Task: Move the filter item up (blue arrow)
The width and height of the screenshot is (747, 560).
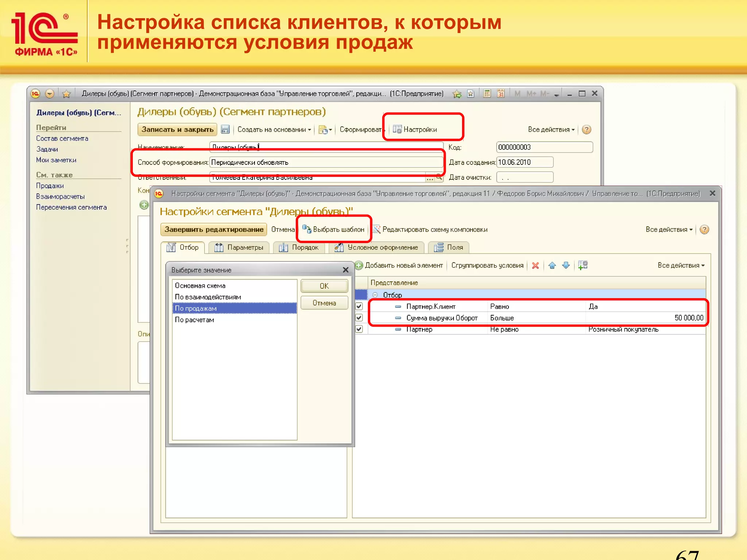Action: tap(552, 265)
